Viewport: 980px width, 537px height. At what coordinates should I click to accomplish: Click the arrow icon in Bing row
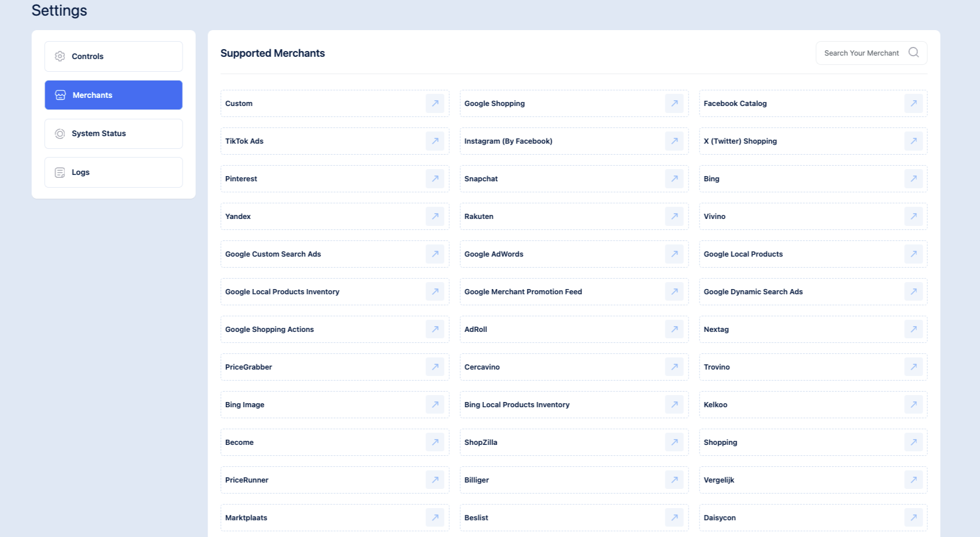[x=913, y=178]
